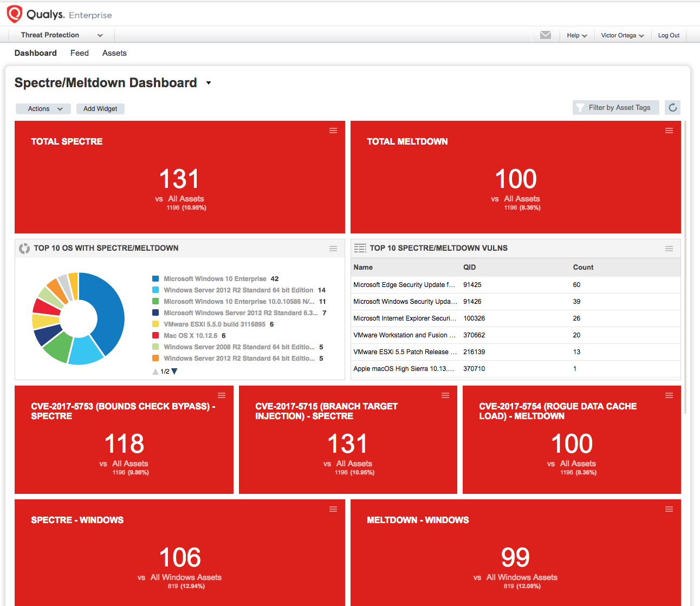Switch to the Feed tab
This screenshot has width=700, height=606.
(x=80, y=53)
